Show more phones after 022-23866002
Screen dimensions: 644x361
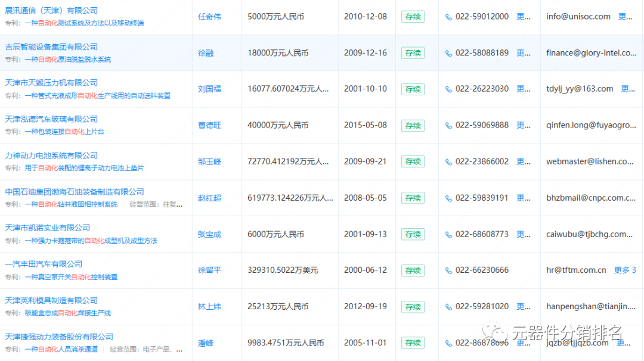(524, 161)
